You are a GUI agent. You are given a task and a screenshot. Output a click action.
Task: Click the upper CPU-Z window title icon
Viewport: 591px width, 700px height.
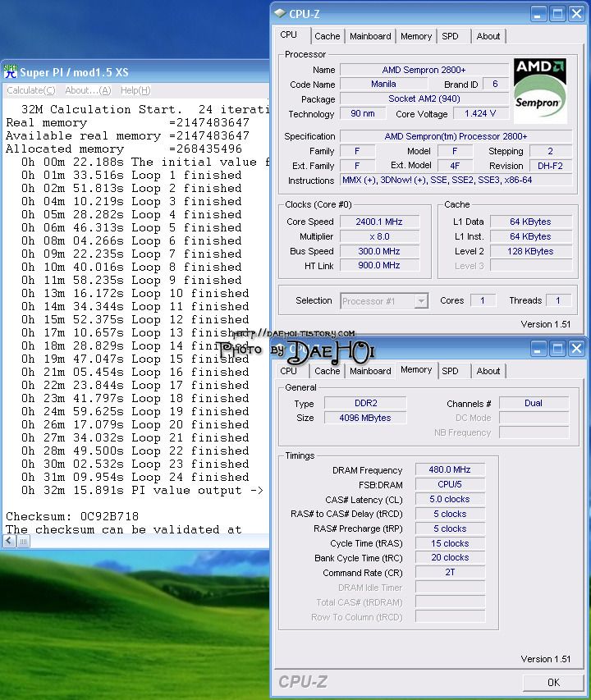(x=280, y=13)
